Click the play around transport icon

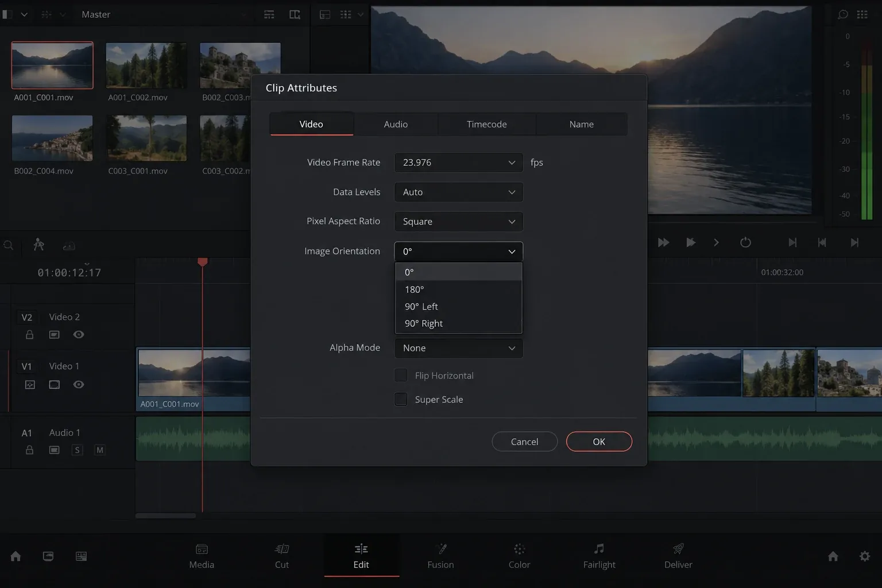click(691, 242)
